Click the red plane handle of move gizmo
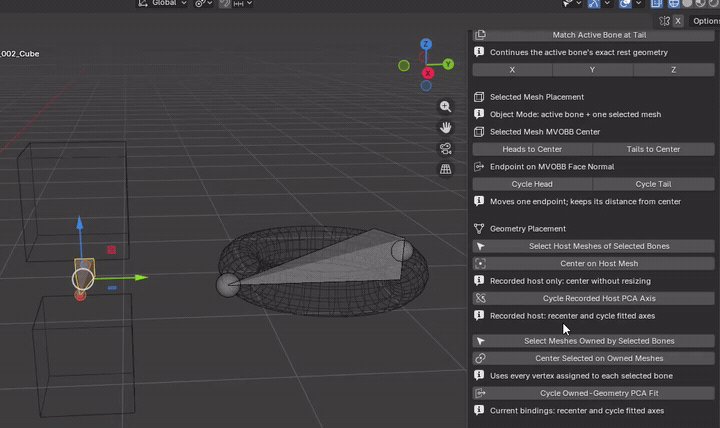720x428 pixels. tap(111, 250)
